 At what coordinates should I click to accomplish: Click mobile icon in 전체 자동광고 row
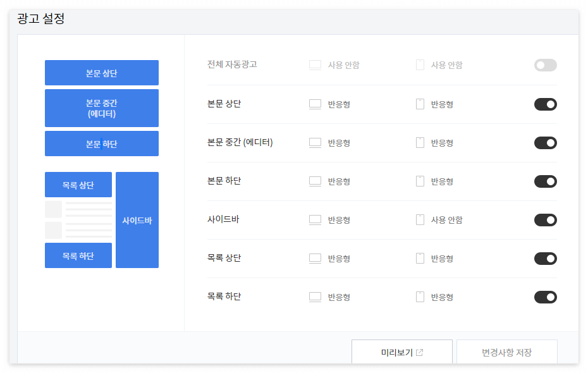(x=420, y=65)
